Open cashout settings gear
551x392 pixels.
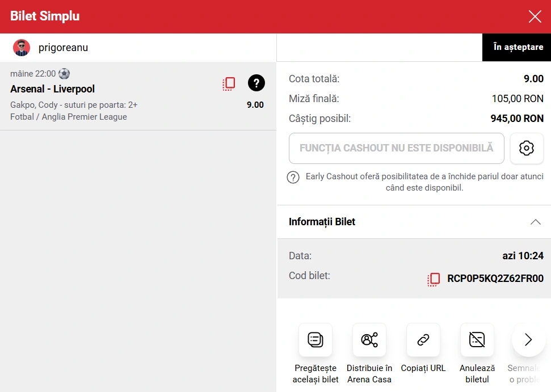click(x=527, y=148)
